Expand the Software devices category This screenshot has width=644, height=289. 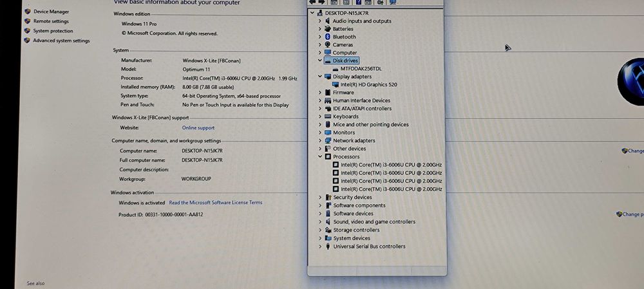click(x=320, y=214)
